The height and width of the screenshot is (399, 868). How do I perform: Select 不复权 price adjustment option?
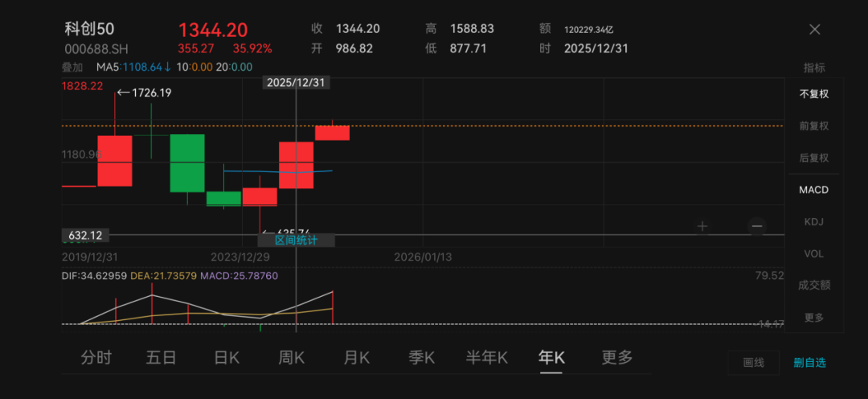click(x=813, y=94)
